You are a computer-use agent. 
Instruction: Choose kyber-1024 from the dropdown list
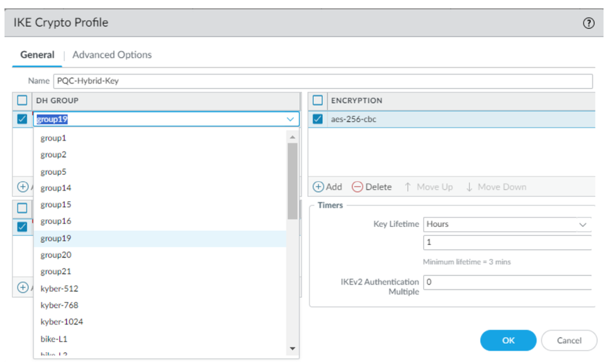tap(159, 322)
